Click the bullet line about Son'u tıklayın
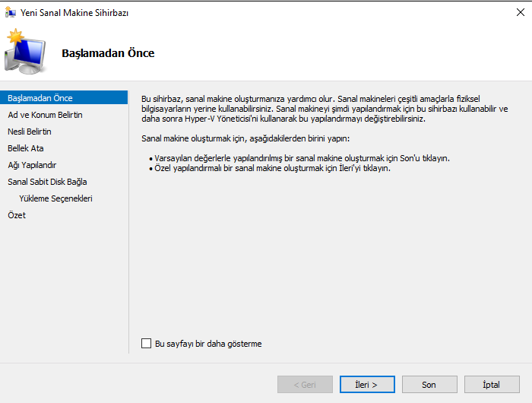 click(x=299, y=158)
